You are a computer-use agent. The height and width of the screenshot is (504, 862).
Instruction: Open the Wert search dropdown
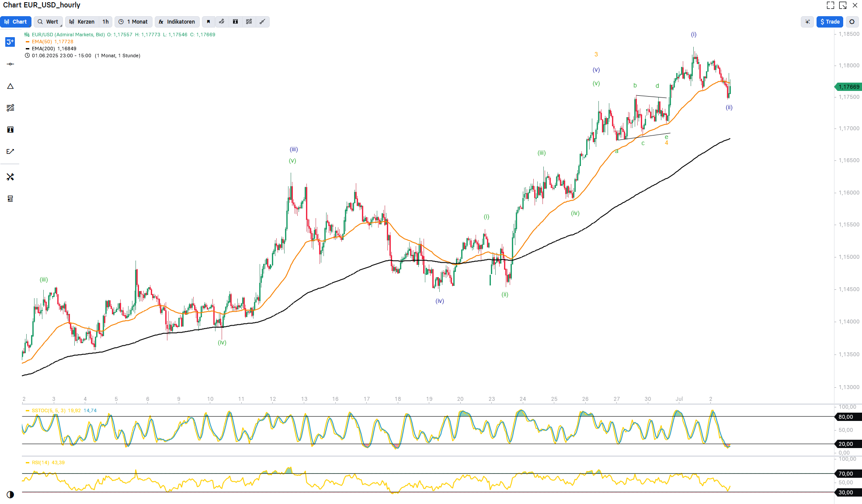48,22
